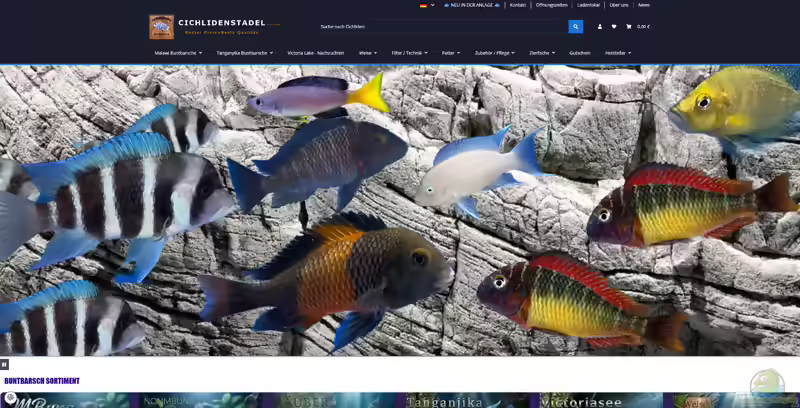
Task: Expand the Welse dropdown
Action: pos(368,53)
